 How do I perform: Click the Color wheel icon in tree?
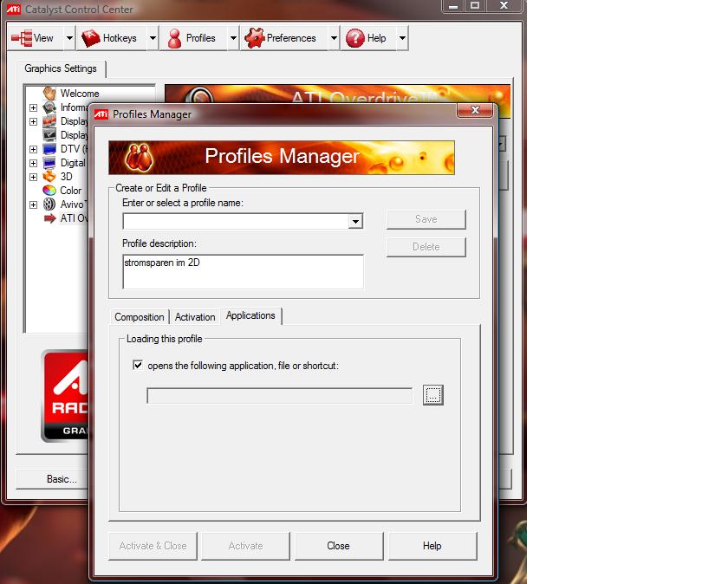click(49, 191)
